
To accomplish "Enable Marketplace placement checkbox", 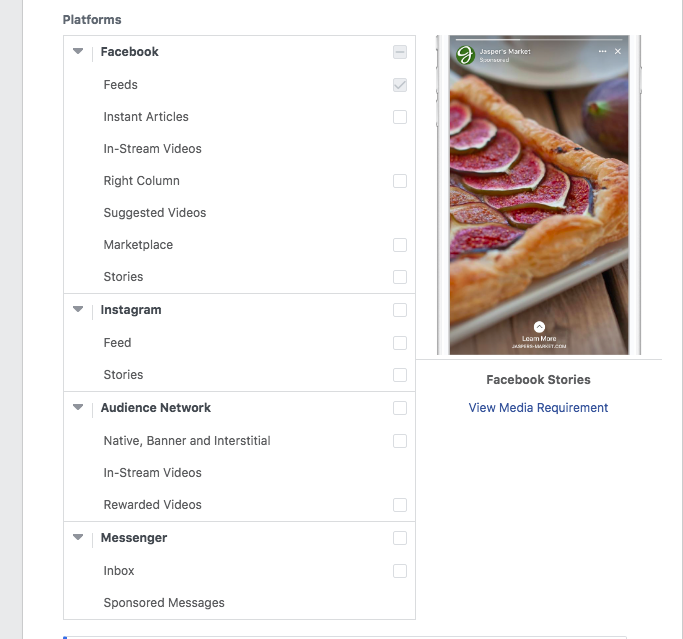I will click(400, 245).
